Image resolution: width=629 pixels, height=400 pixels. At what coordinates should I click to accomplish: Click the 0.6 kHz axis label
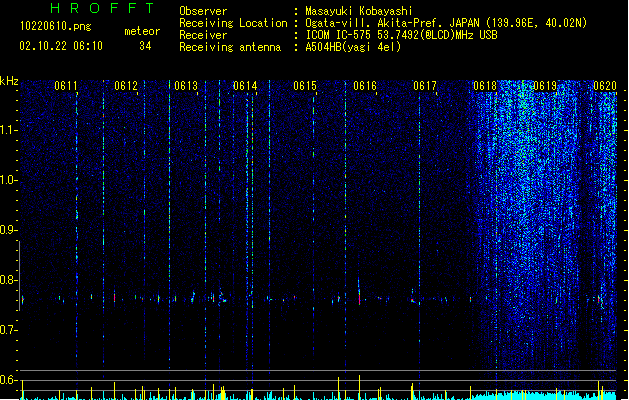[x=8, y=380]
